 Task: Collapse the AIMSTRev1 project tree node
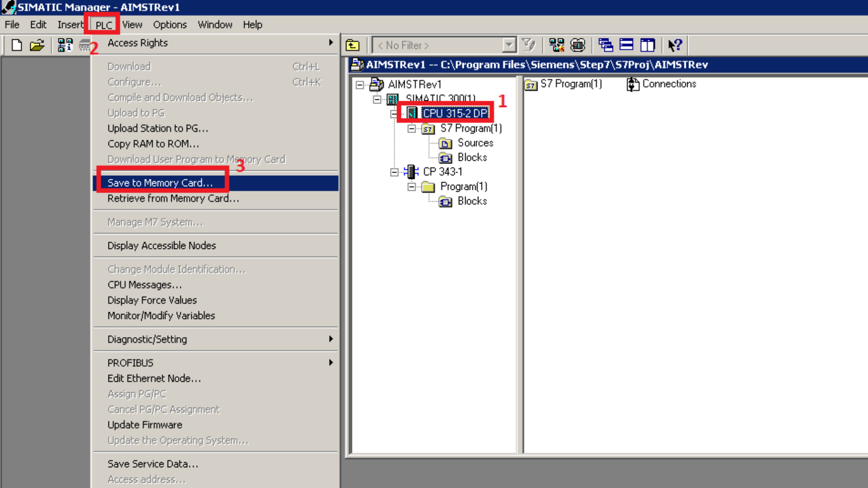tap(360, 85)
